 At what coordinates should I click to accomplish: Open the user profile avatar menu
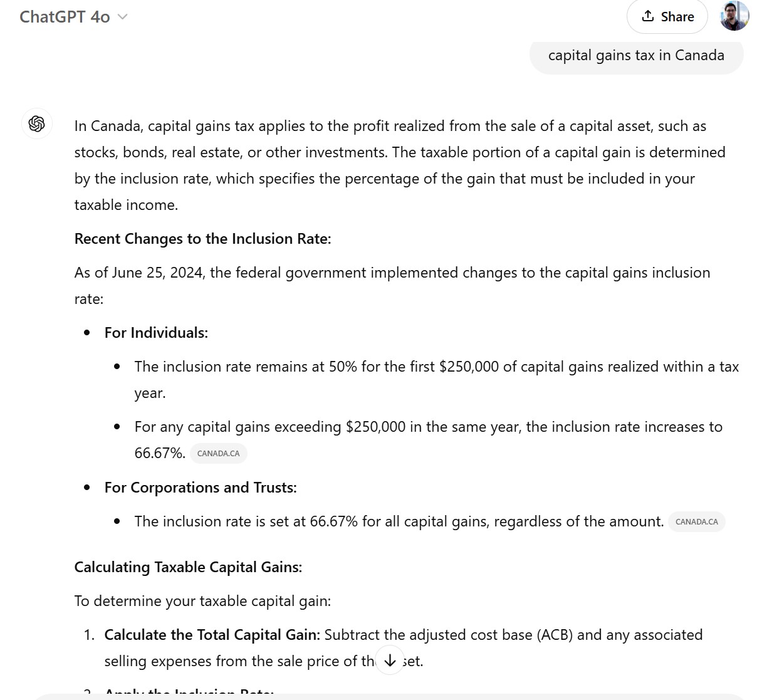coord(734,16)
